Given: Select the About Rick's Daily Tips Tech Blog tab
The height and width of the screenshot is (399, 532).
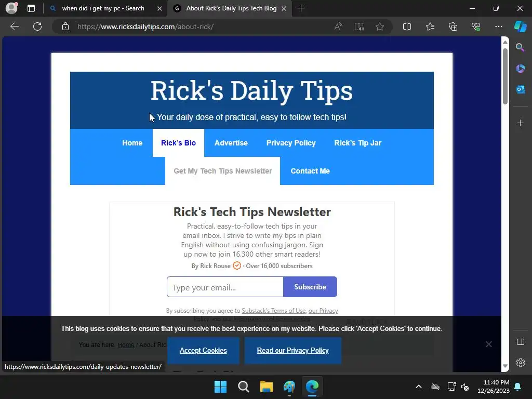Looking at the screenshot, I should point(231,8).
